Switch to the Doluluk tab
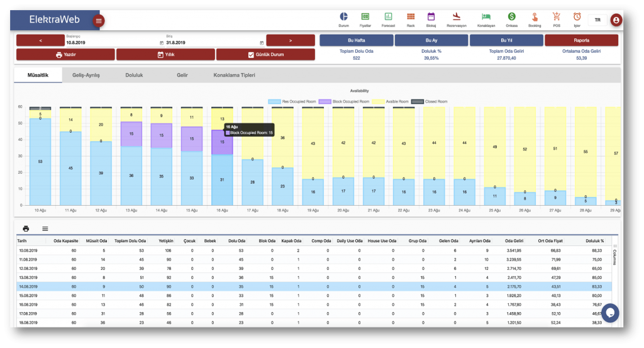644x348 pixels. (133, 75)
